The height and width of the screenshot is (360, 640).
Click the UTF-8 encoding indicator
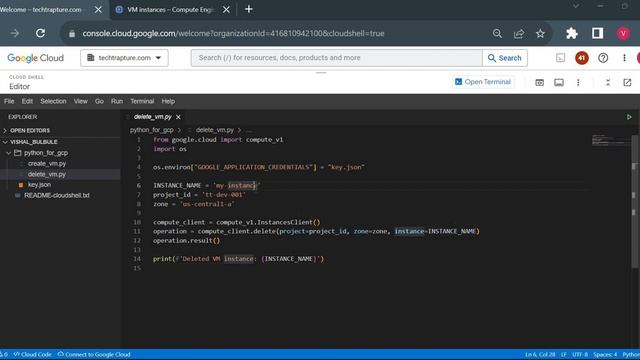coord(580,355)
